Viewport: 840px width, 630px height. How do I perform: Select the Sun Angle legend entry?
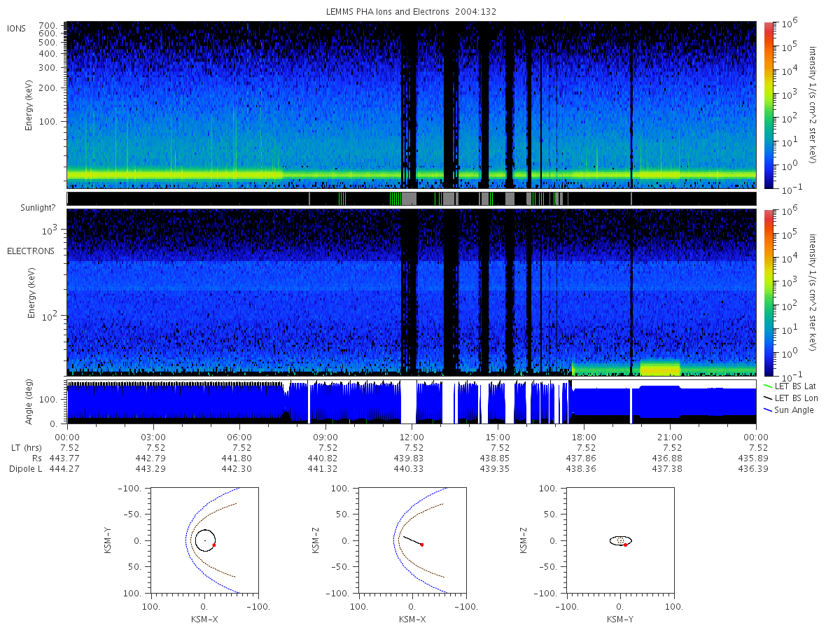(789, 409)
